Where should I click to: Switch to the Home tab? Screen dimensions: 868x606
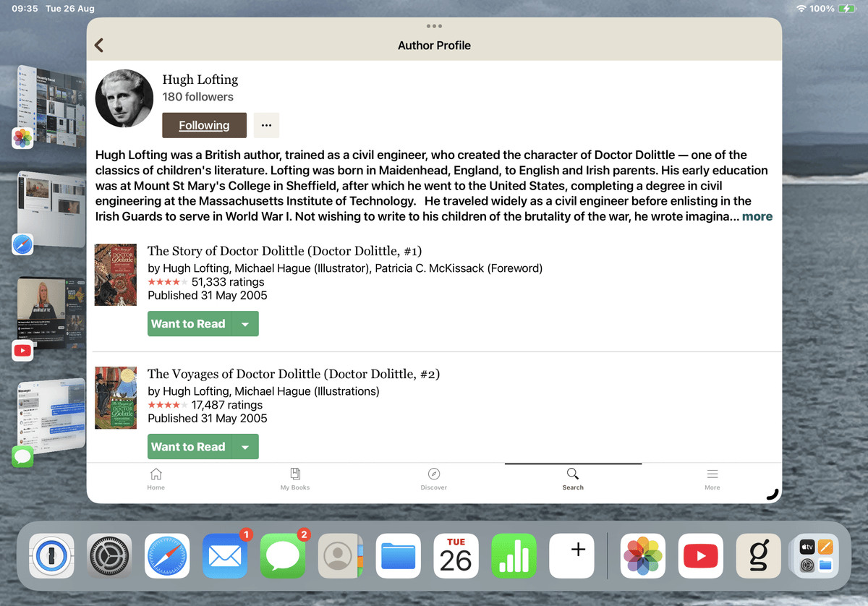click(x=156, y=479)
